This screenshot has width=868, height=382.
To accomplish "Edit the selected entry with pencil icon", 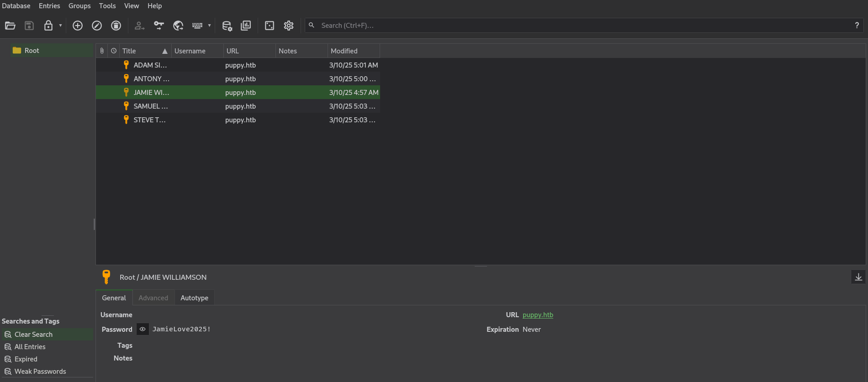I will click(97, 26).
